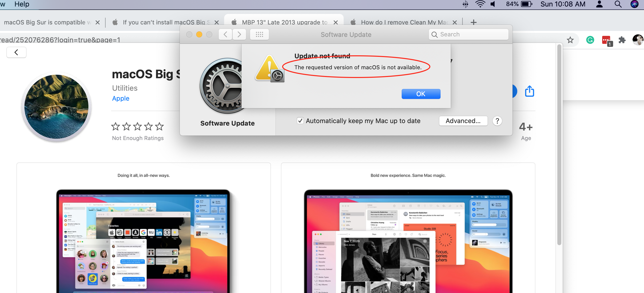Open Spotlight search in the menu bar

pyautogui.click(x=618, y=4)
